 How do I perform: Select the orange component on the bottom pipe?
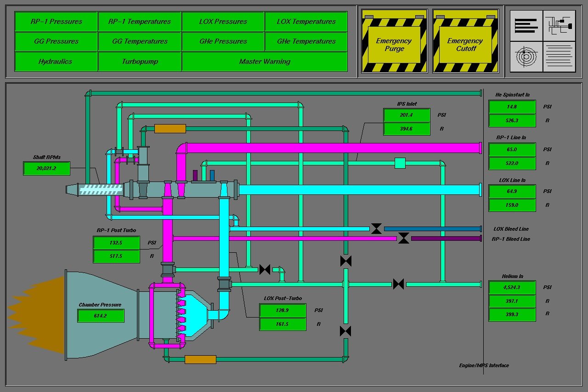tap(200, 359)
